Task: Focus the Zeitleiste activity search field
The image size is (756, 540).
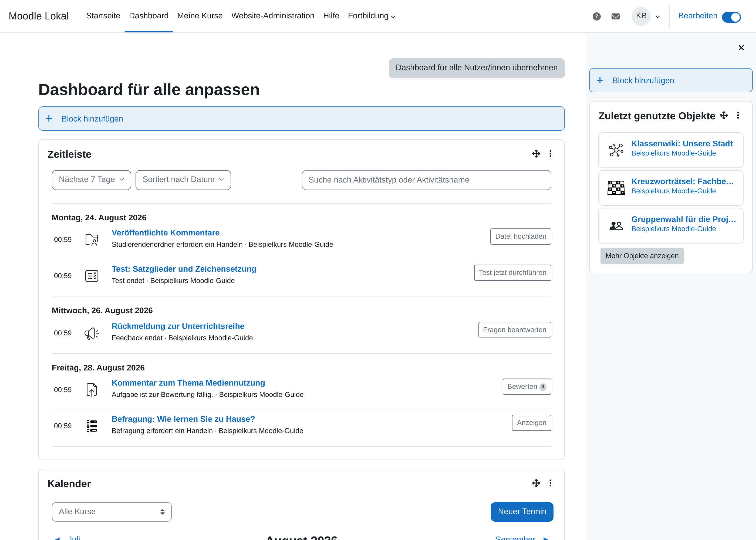Action: (426, 180)
